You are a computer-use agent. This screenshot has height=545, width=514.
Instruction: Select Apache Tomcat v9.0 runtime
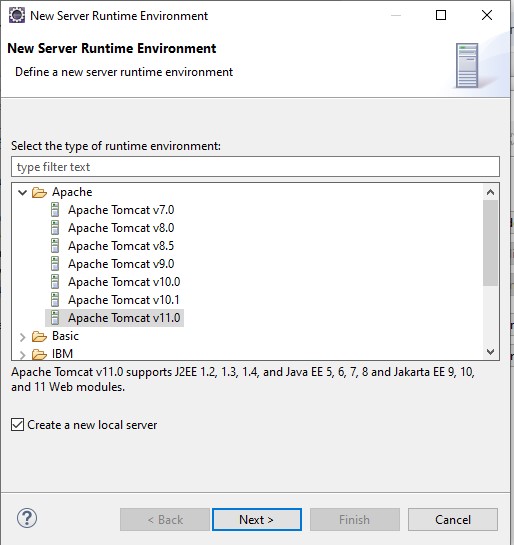121,264
